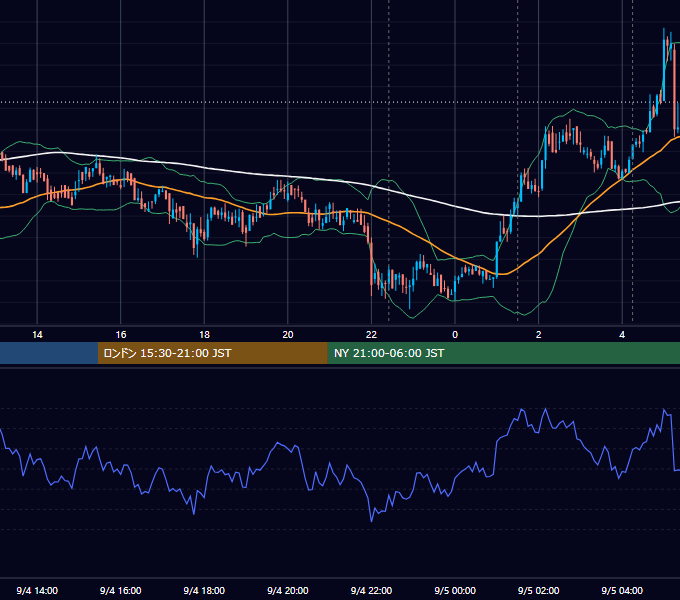Click the "2" hour label on time axis
Viewport: 680px width, 600px height.
pyautogui.click(x=539, y=335)
